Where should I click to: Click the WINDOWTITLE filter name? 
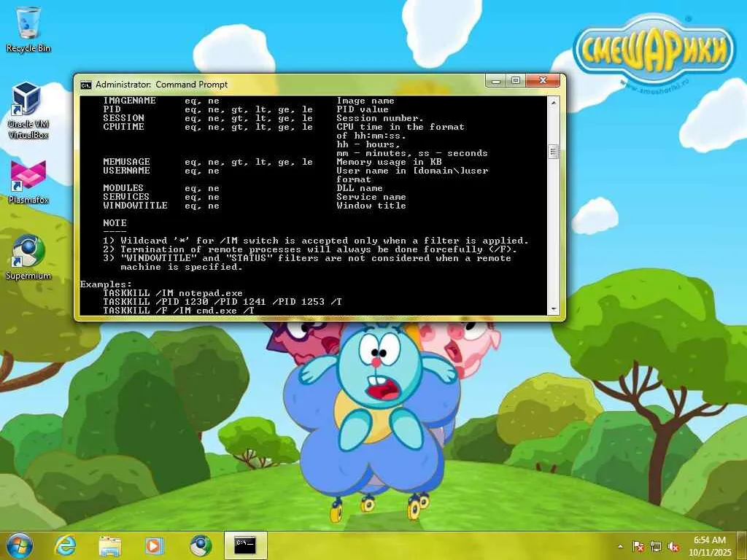tap(135, 206)
